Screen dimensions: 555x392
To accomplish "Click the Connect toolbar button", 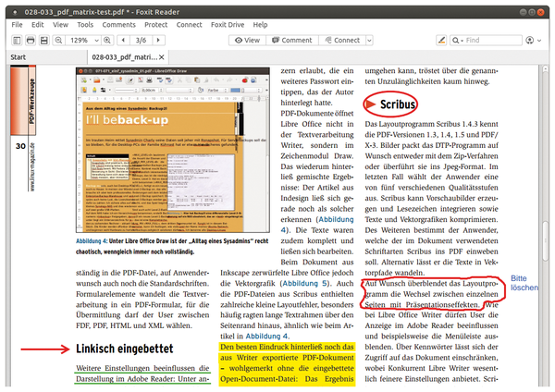I will [x=342, y=41].
